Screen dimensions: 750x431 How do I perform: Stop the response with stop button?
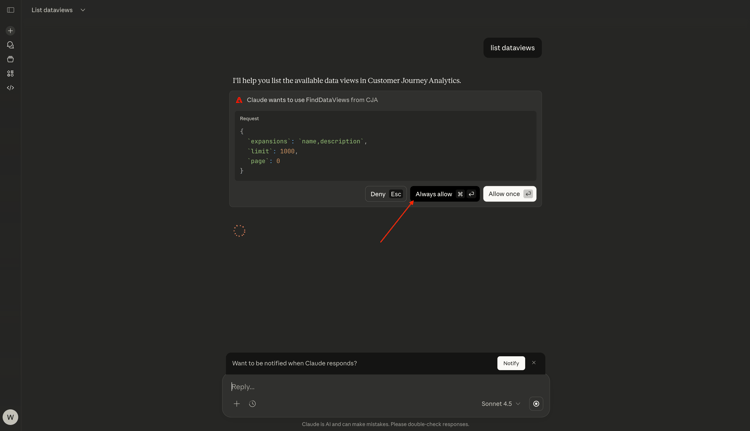tap(536, 404)
